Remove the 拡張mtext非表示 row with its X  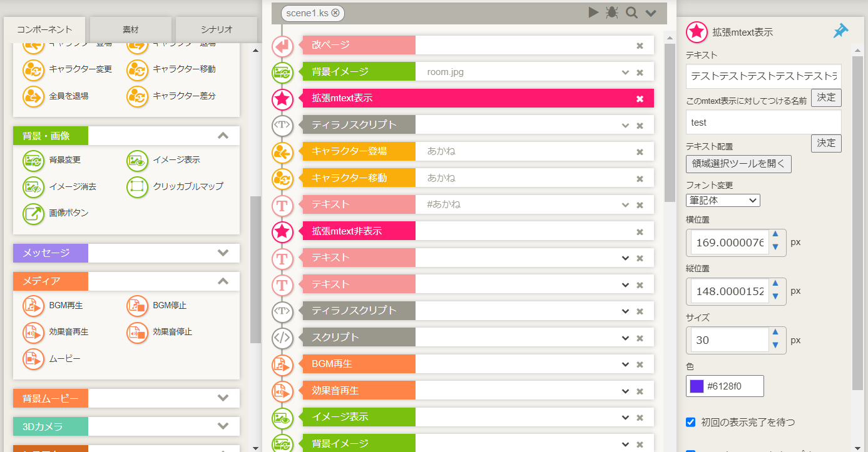(x=640, y=232)
